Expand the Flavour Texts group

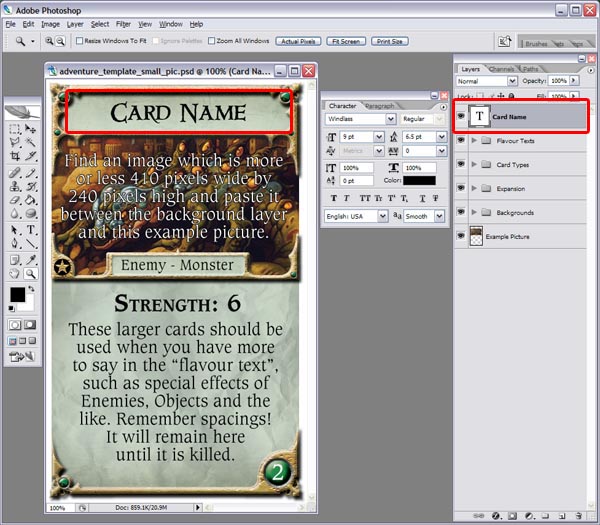tap(474, 140)
